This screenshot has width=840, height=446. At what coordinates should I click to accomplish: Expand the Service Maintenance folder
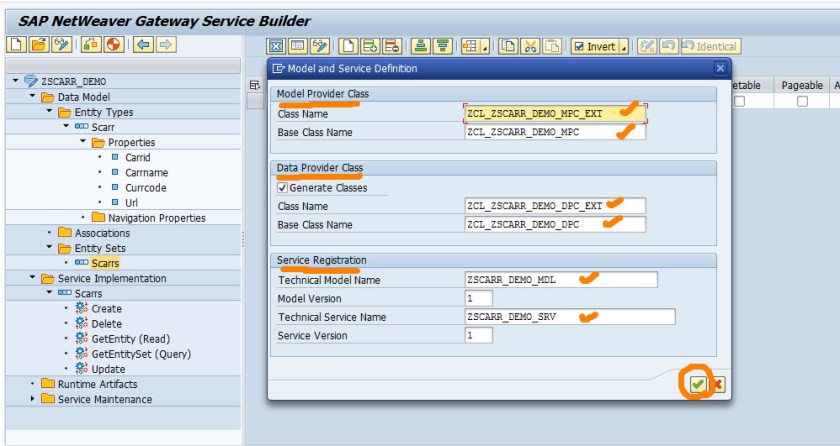33,399
